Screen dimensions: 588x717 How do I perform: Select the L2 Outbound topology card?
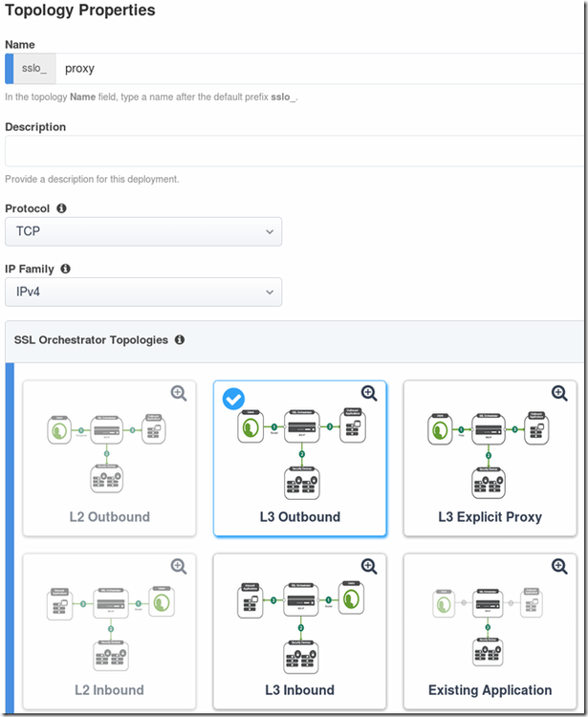(109, 459)
